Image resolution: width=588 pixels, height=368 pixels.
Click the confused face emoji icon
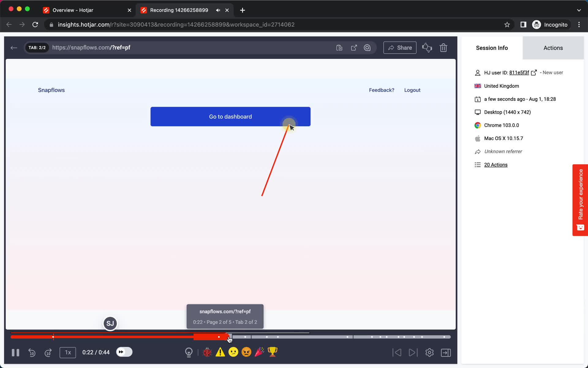233,352
